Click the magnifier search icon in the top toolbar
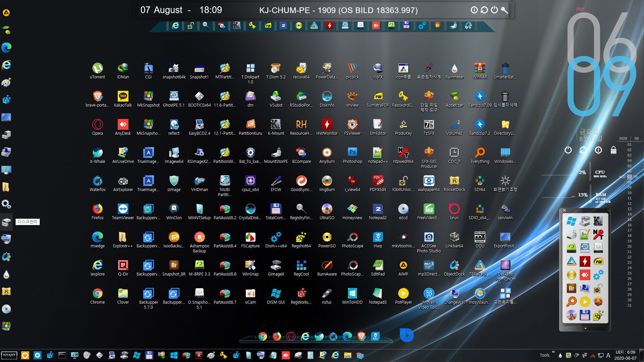The height and width of the screenshot is (362, 644). tap(206, 25)
